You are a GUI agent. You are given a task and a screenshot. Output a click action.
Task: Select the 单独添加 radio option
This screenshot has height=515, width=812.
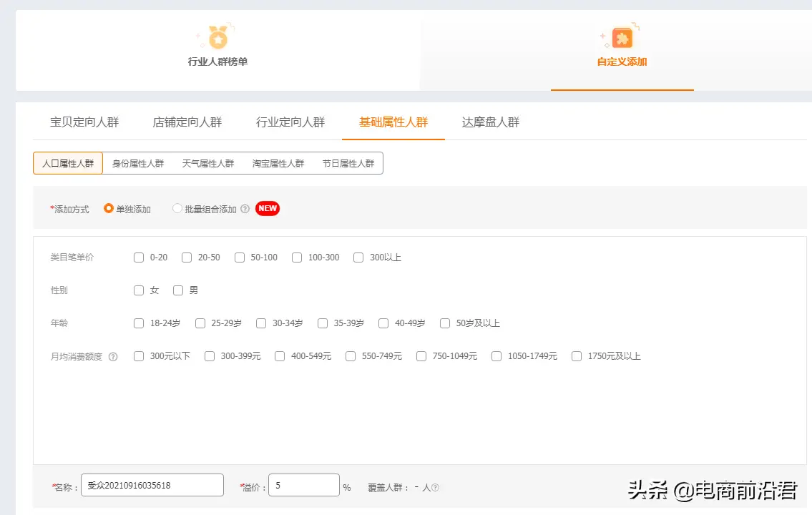(107, 208)
